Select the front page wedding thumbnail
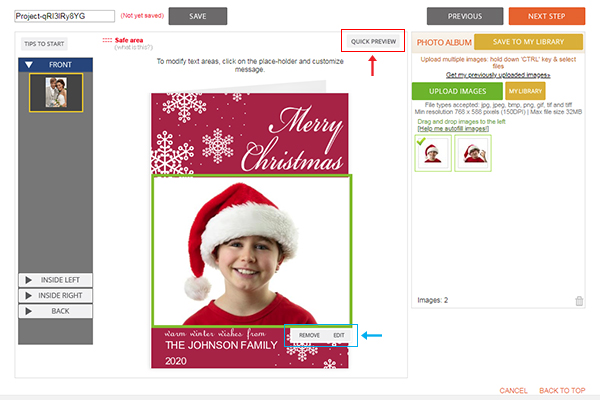600x400 pixels. coord(56,93)
